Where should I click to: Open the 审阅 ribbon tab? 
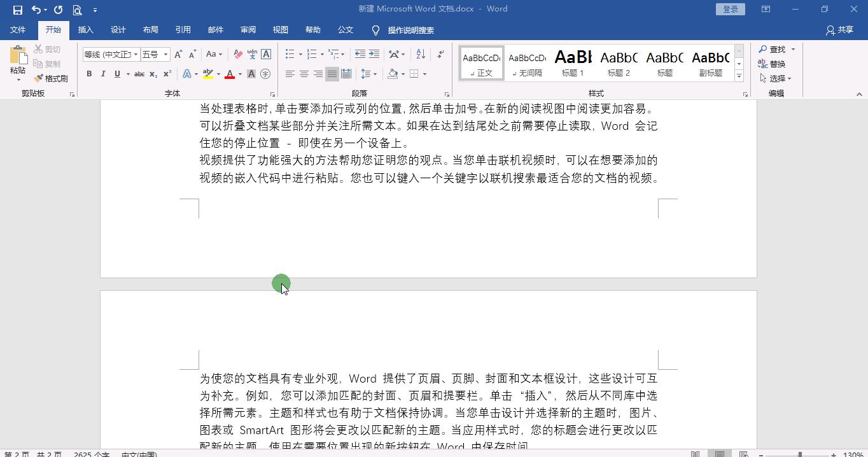coord(248,29)
